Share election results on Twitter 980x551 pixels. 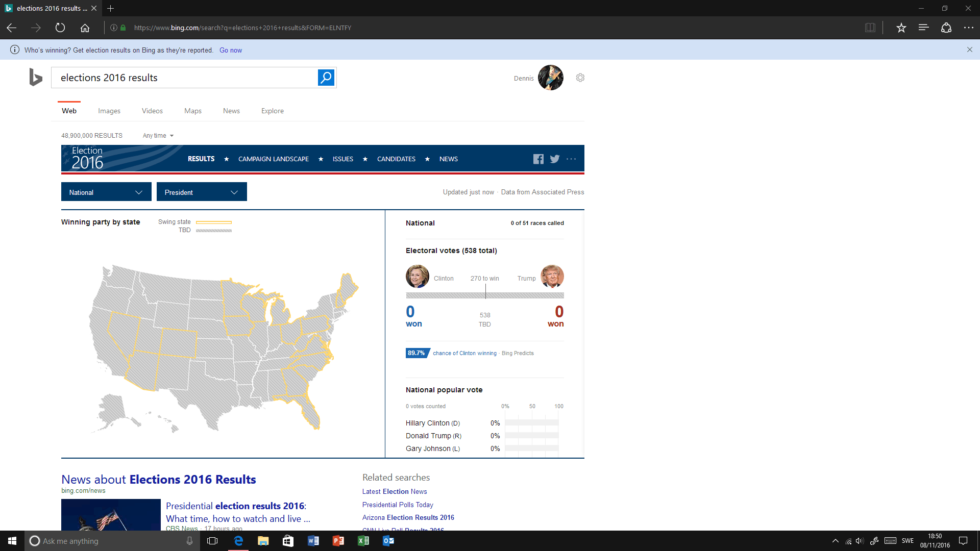555,159
